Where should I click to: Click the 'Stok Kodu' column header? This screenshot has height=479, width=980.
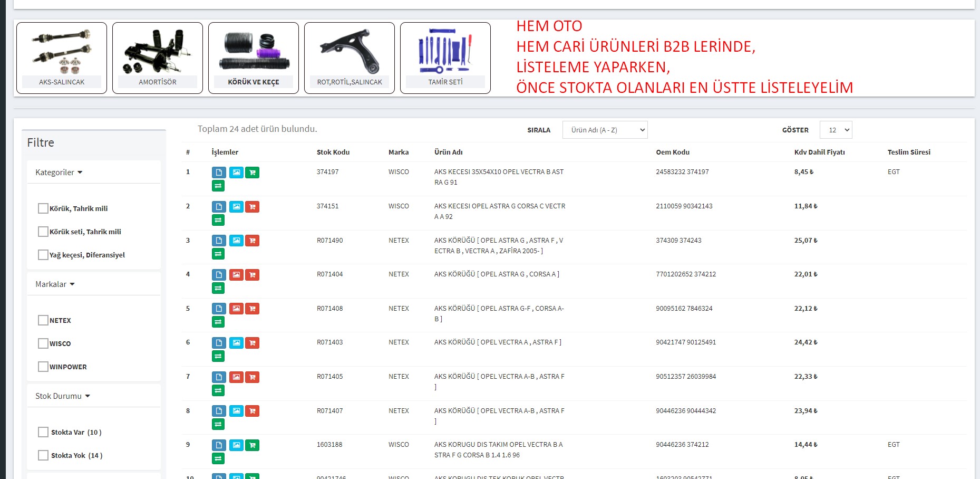pos(333,152)
